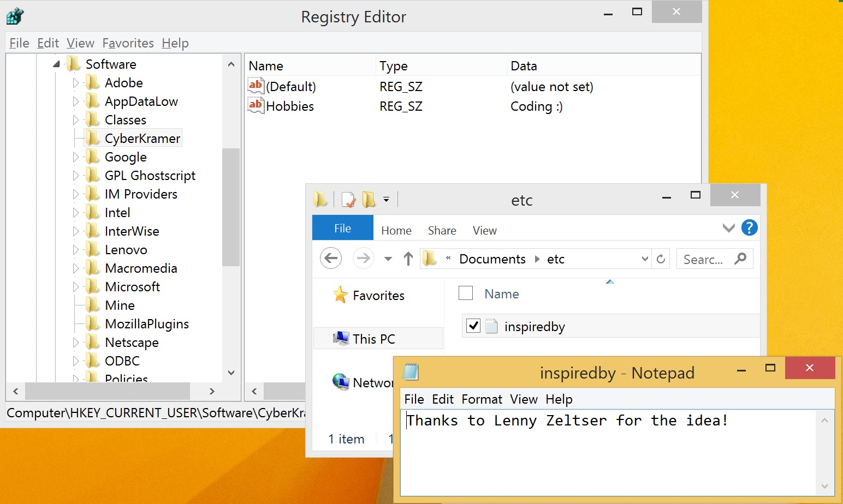Click the inspiredby file icon
Image resolution: width=843 pixels, height=504 pixels.
coord(491,326)
